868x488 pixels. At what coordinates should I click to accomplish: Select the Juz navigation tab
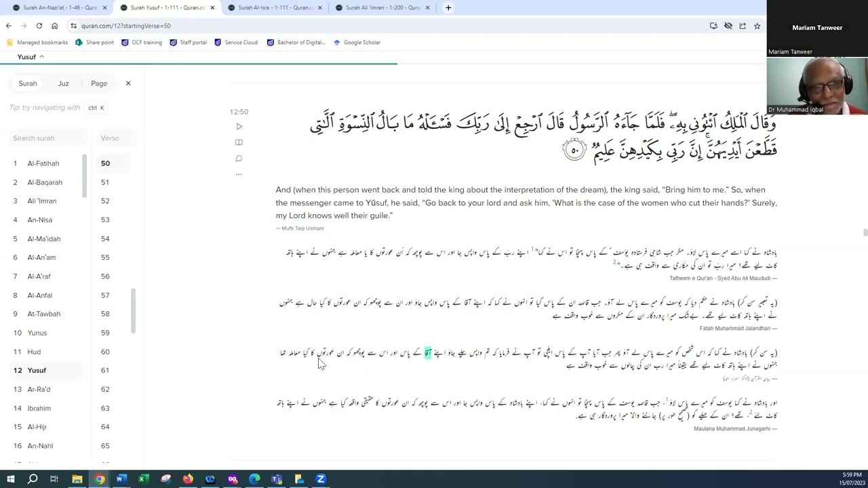[63, 83]
